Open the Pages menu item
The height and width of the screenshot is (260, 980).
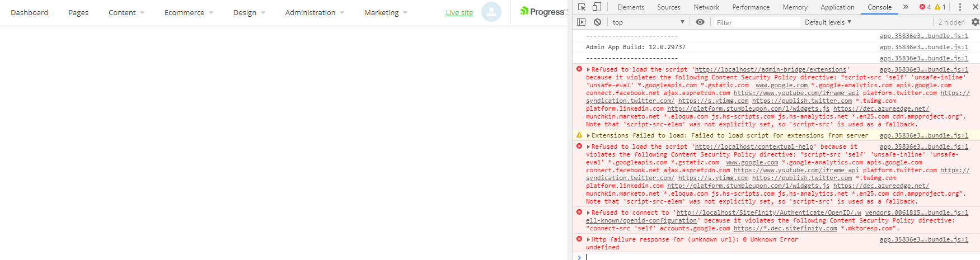(x=78, y=12)
